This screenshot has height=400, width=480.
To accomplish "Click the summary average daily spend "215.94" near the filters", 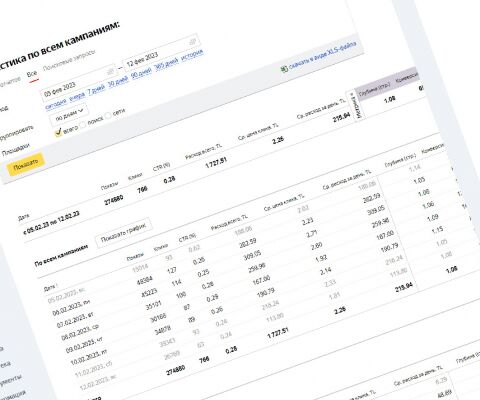I will [x=342, y=117].
